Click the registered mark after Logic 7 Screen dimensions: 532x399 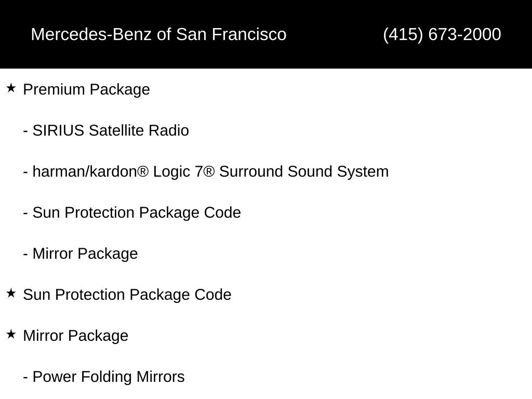tap(209, 171)
